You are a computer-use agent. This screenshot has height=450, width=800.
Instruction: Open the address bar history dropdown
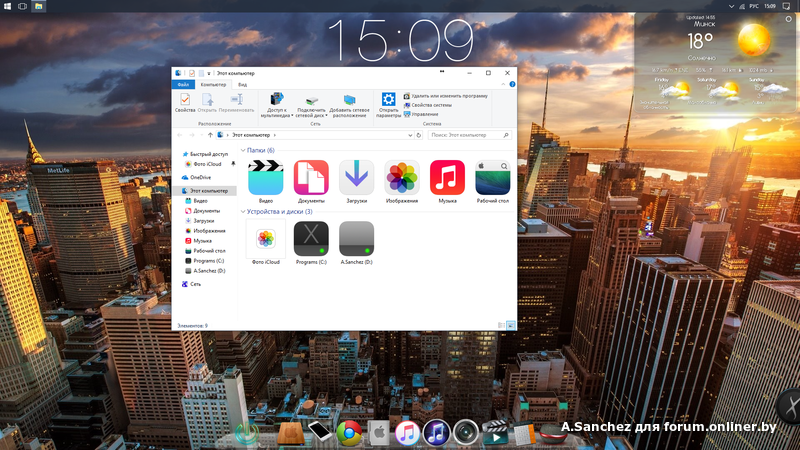[408, 134]
